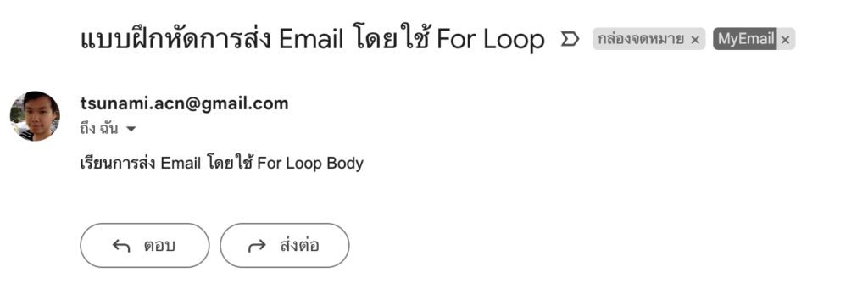Expand recipient details with the small down arrow
This screenshot has width=868, height=306.
point(131,130)
